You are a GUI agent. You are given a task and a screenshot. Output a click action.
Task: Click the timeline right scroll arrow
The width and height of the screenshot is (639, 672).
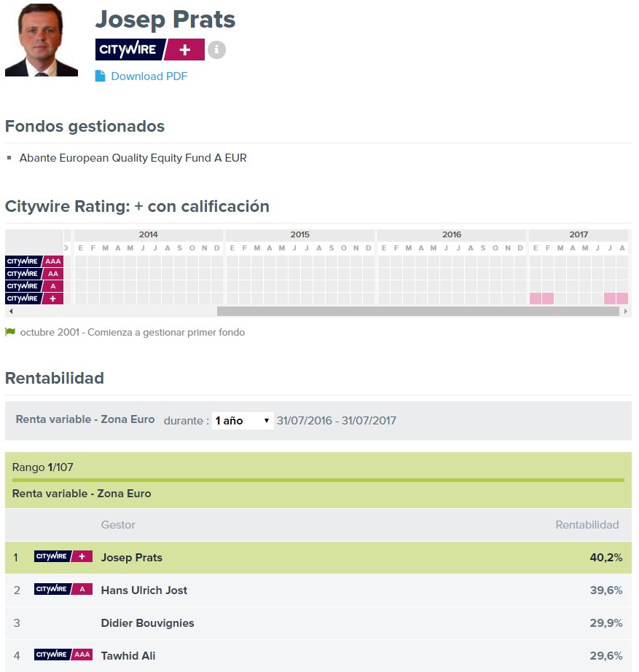[626, 311]
